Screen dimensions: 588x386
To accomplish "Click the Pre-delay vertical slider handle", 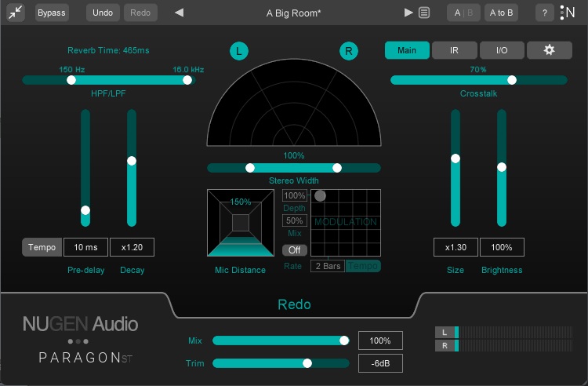I will pos(85,210).
